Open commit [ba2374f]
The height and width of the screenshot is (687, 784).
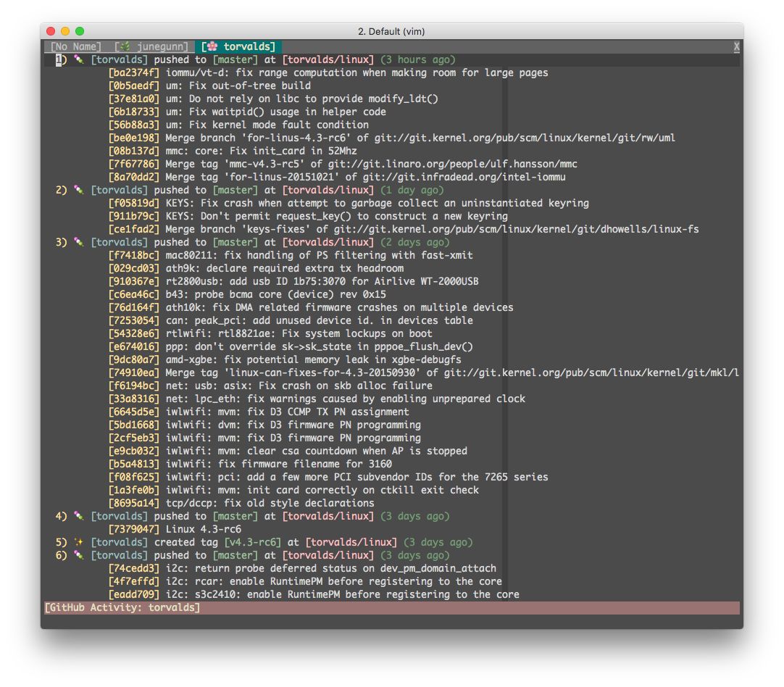point(134,72)
